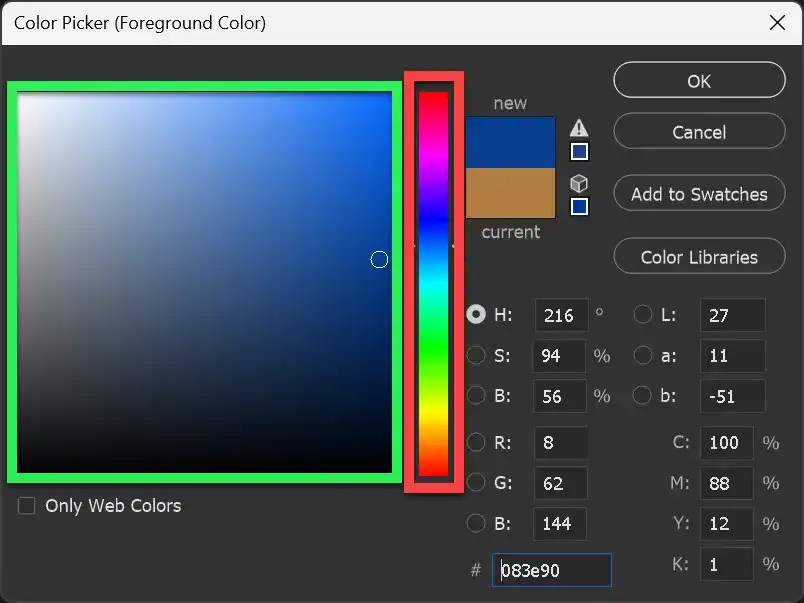Select the L (lightness) radio button
This screenshot has width=804, height=603.
pos(643,314)
